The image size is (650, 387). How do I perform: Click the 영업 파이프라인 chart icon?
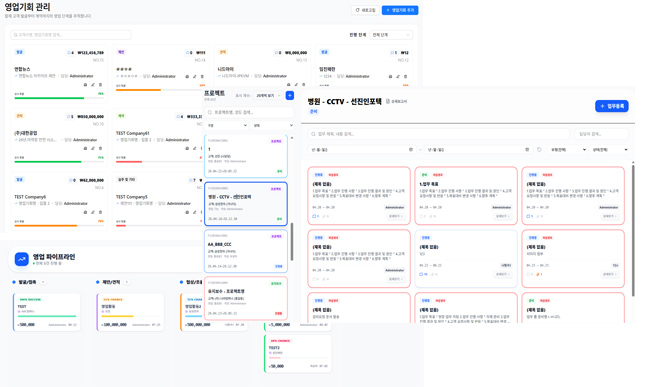click(22, 259)
